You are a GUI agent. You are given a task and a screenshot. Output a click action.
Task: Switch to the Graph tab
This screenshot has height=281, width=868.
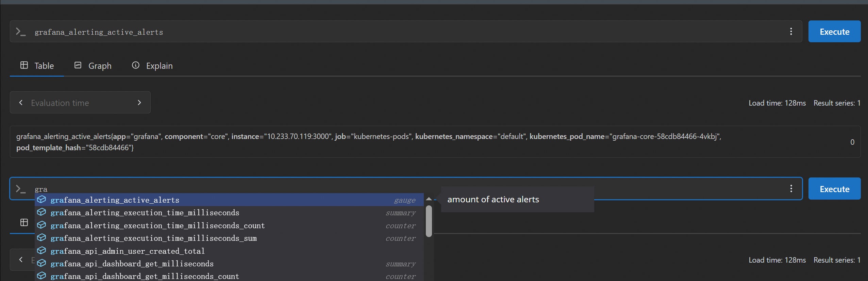pos(93,66)
